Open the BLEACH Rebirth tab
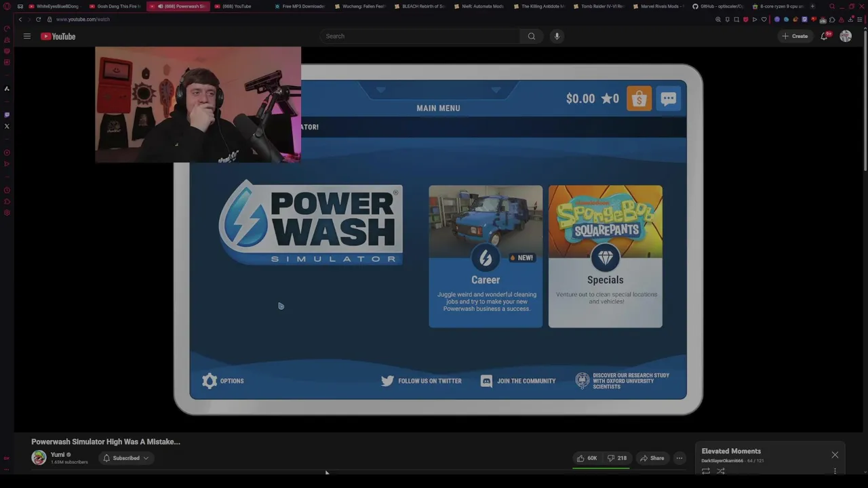 [x=420, y=6]
